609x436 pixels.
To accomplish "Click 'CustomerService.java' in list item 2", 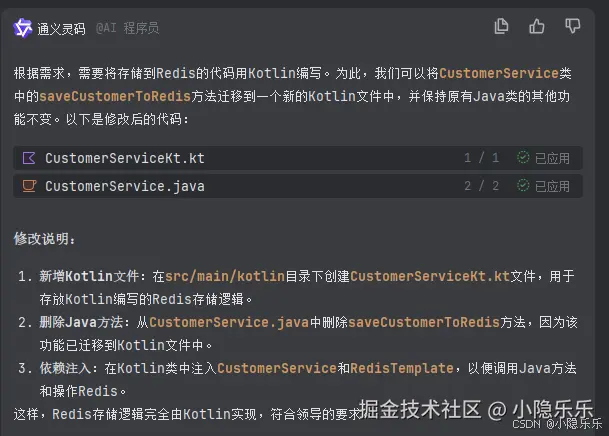I will (x=229, y=322).
